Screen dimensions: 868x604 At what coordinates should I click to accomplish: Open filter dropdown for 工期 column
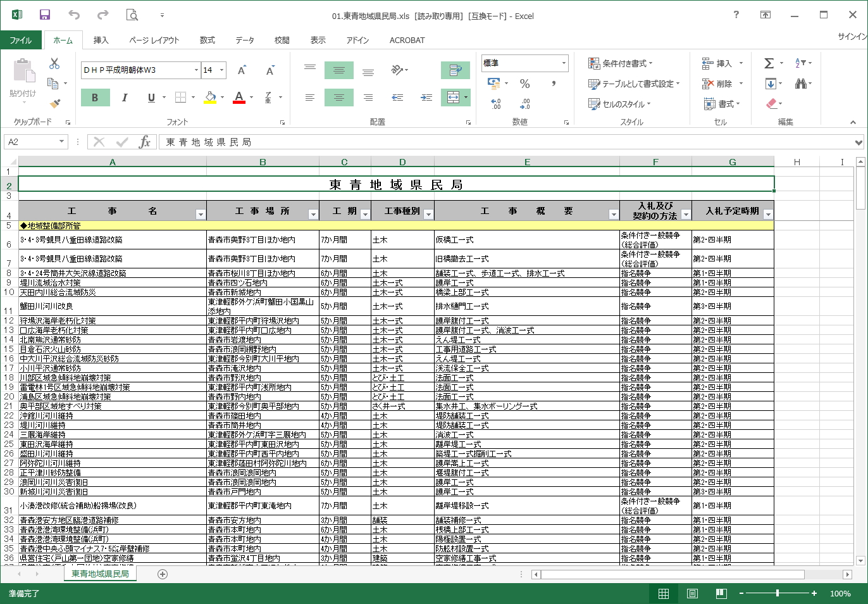tap(365, 215)
